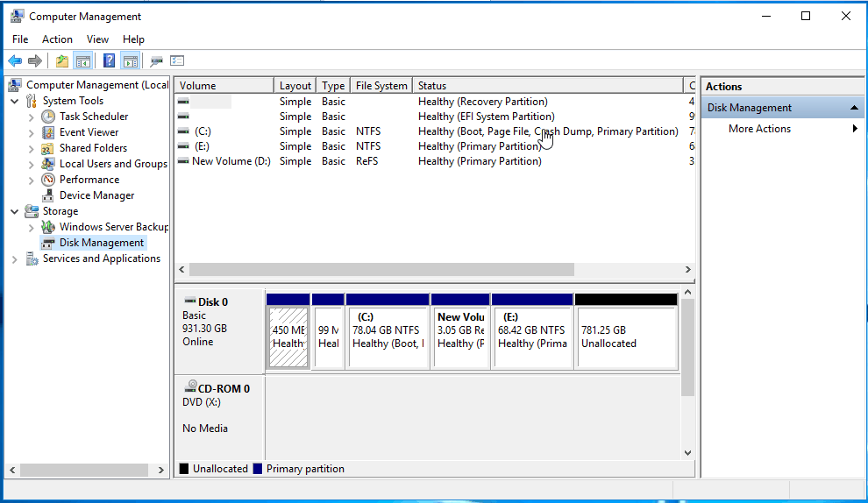Screen dimensions: 868x503
Task: Click the Services and Applications icon
Action: tap(32, 259)
